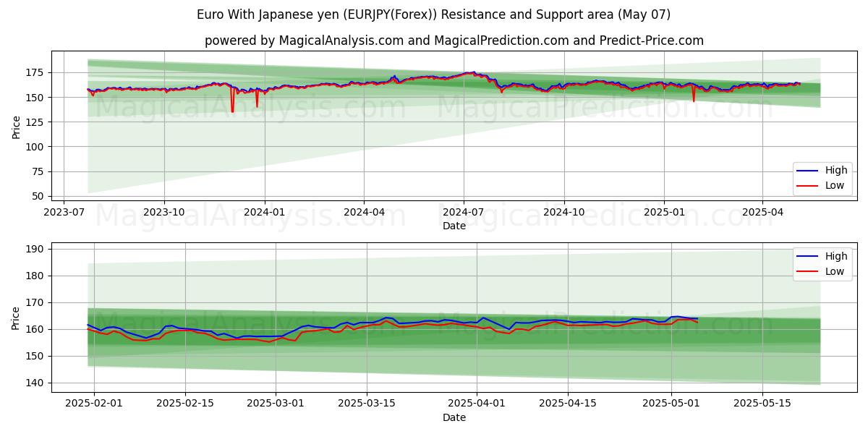Click the upper chart 'Date' axis label

(x=454, y=226)
